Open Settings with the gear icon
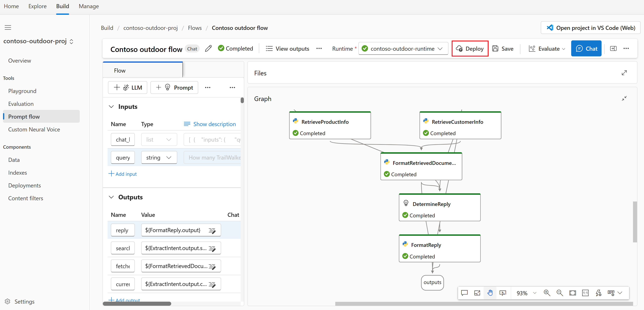 (7, 301)
